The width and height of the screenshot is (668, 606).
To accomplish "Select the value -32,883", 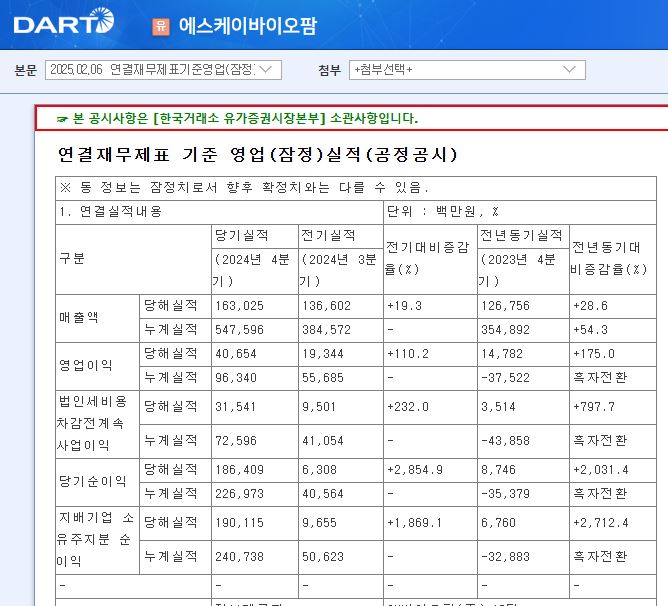I will [505, 557].
